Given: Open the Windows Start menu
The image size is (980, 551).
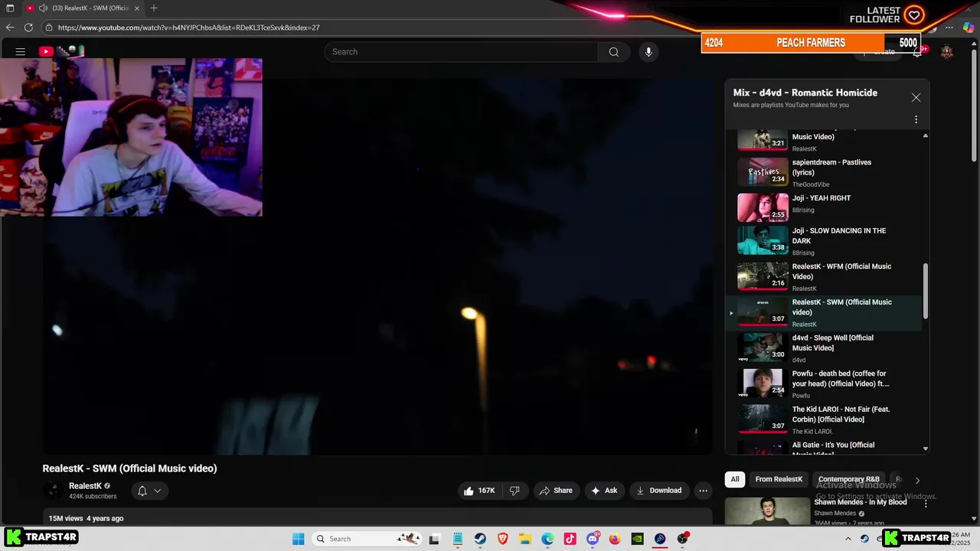Looking at the screenshot, I should click(x=299, y=539).
